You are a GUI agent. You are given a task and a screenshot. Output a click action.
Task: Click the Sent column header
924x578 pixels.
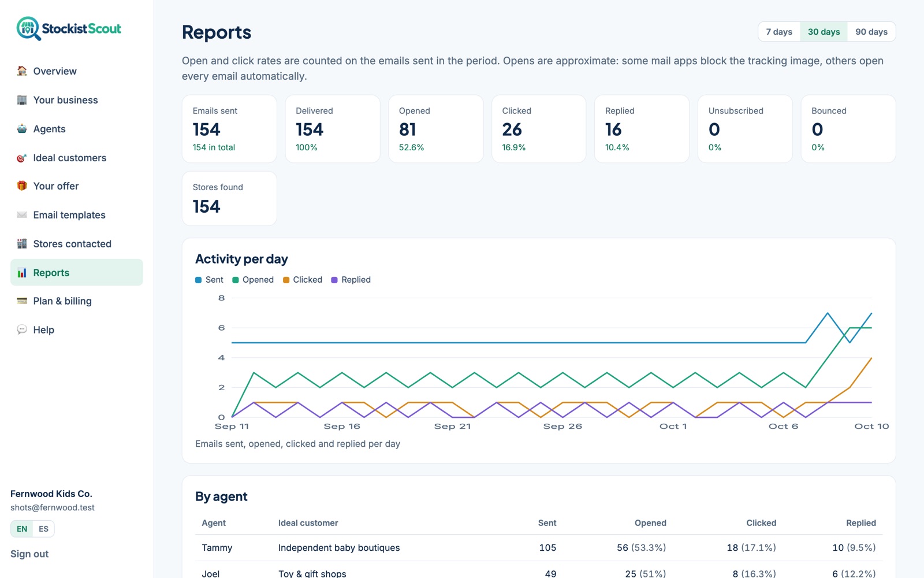547,523
